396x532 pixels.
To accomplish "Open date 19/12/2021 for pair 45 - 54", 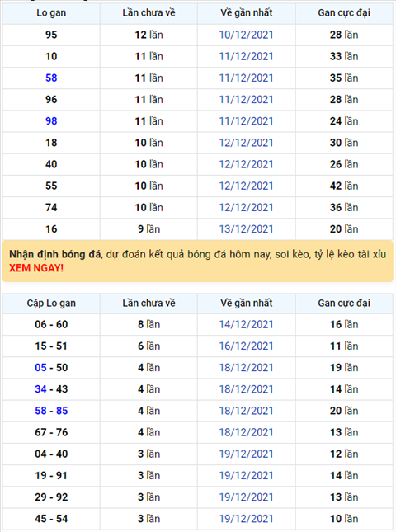I will pos(246,519).
